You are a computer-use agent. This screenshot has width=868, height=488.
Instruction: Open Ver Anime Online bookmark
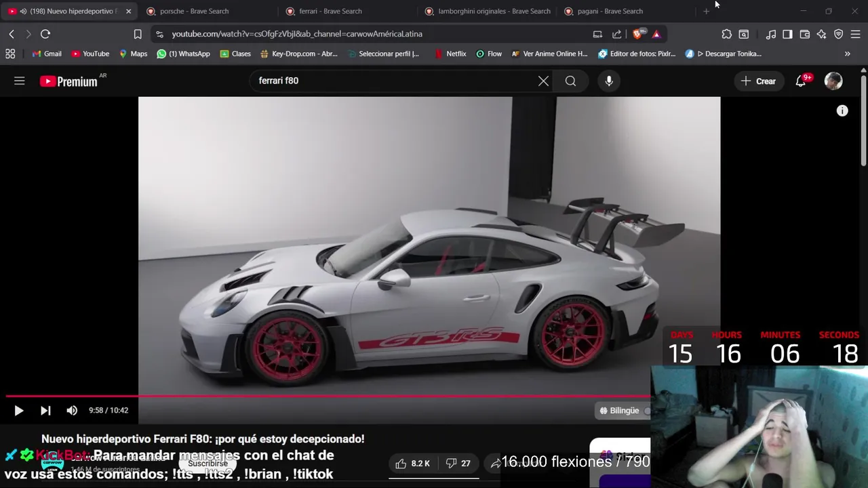549,54
